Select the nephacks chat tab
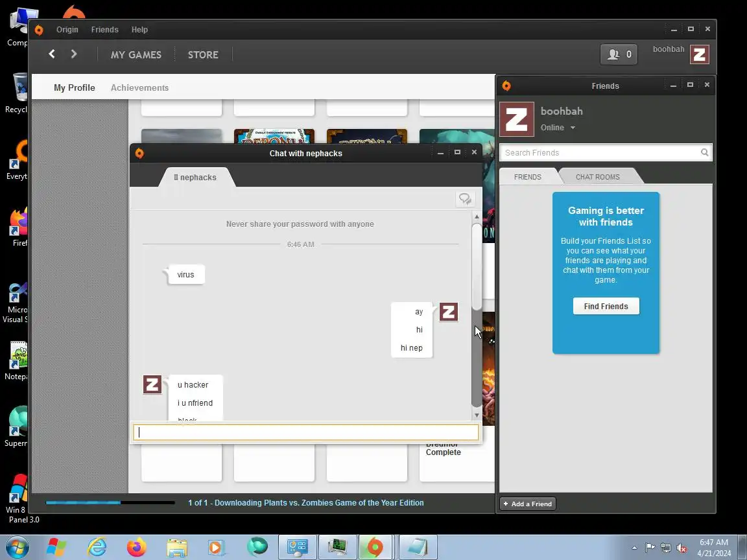This screenshot has height=560, width=747. pyautogui.click(x=196, y=177)
